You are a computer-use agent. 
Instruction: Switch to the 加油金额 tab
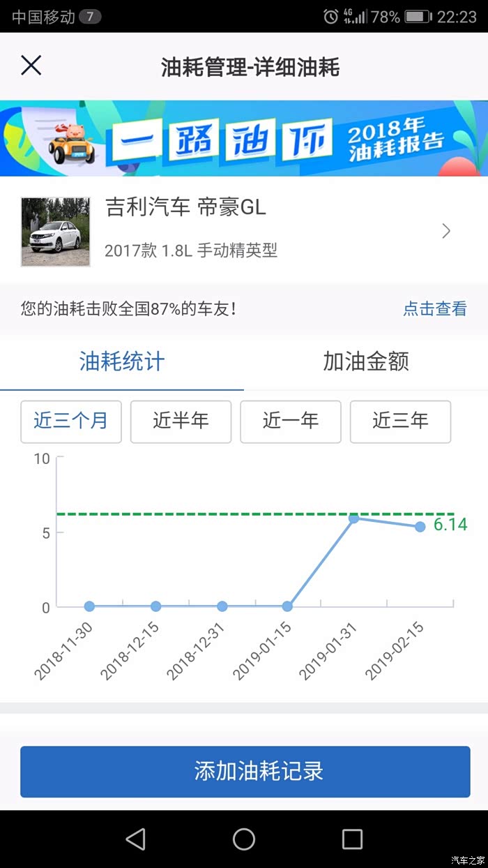point(365,361)
